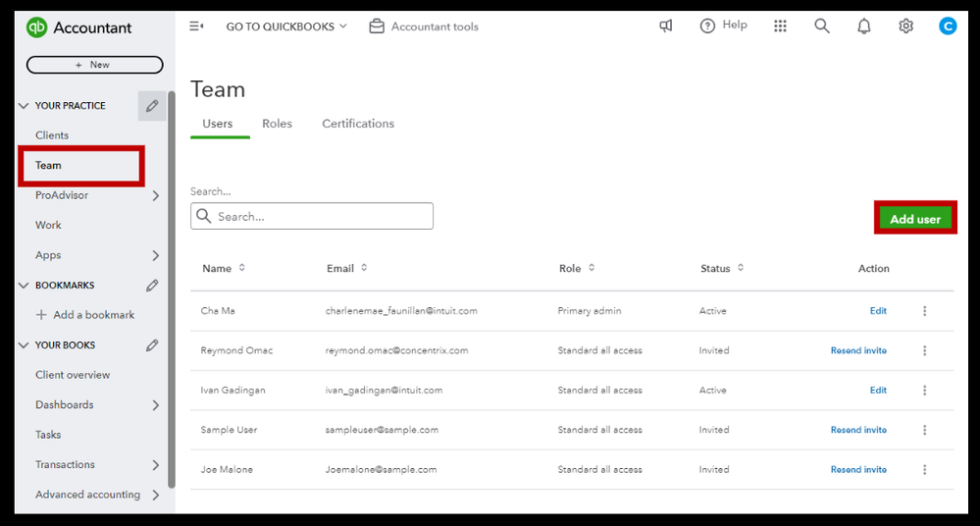Open the search magnifier in the top bar
This screenshot has width=980, height=526.
822,26
